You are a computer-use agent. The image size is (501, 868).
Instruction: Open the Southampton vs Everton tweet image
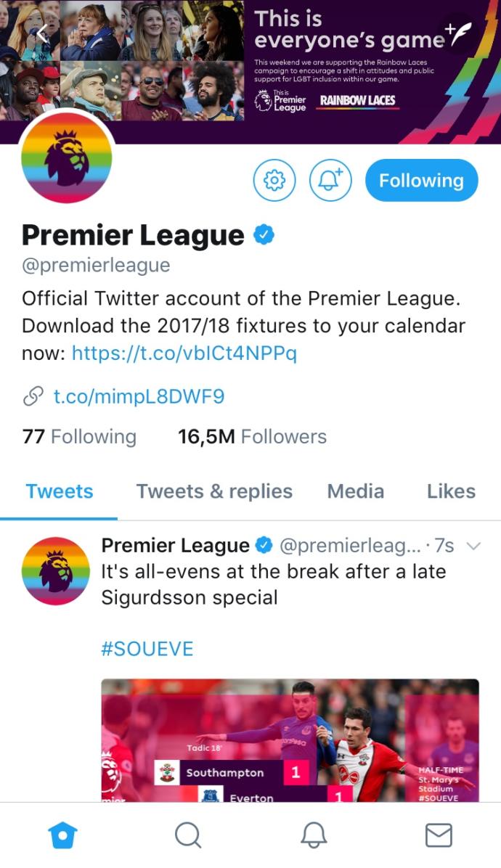290,740
